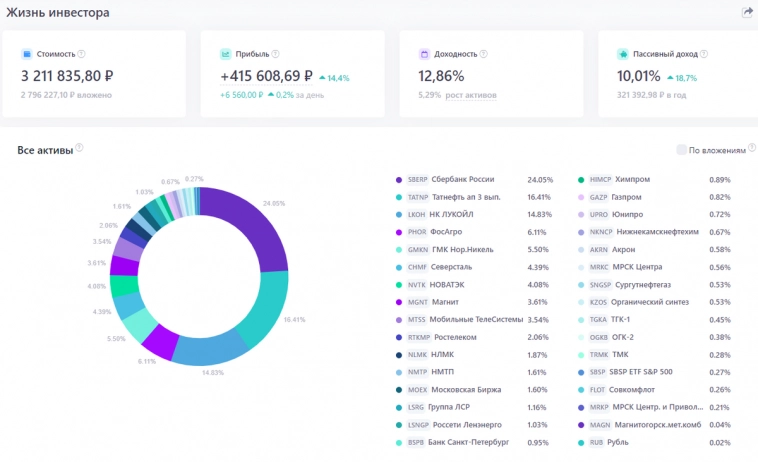Image resolution: width=758 pixels, height=462 pixels.
Task: Click the share arrow icon top right
Action: point(747,12)
